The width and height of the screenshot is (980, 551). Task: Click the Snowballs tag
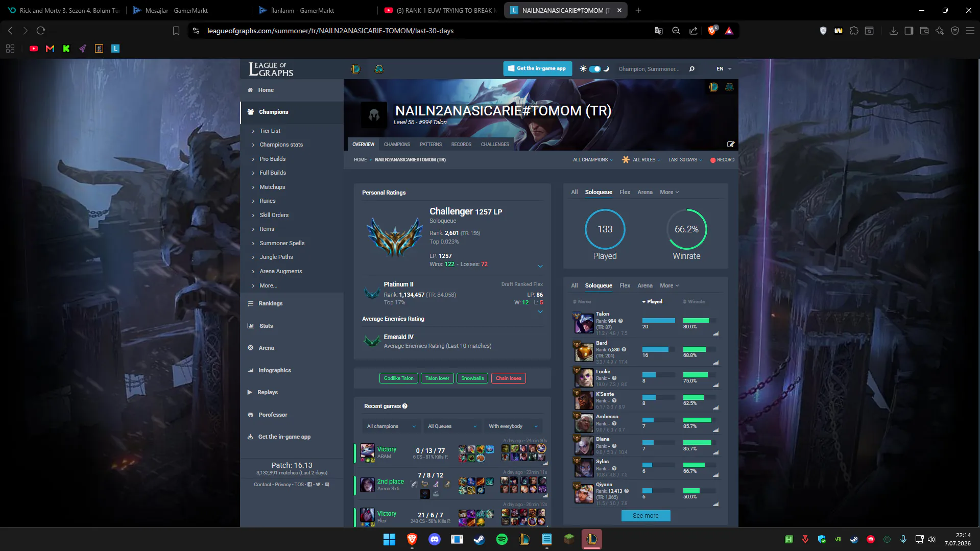click(472, 378)
